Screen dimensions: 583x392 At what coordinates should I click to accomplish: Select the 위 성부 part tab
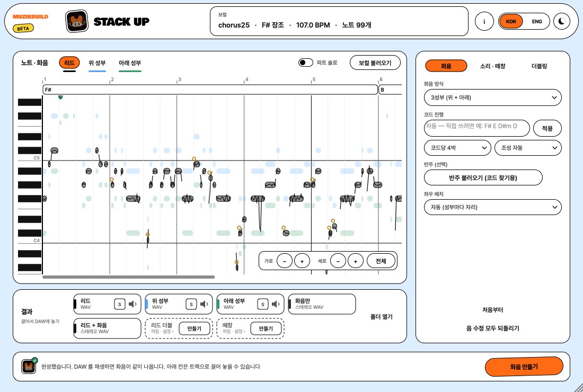[x=97, y=63]
